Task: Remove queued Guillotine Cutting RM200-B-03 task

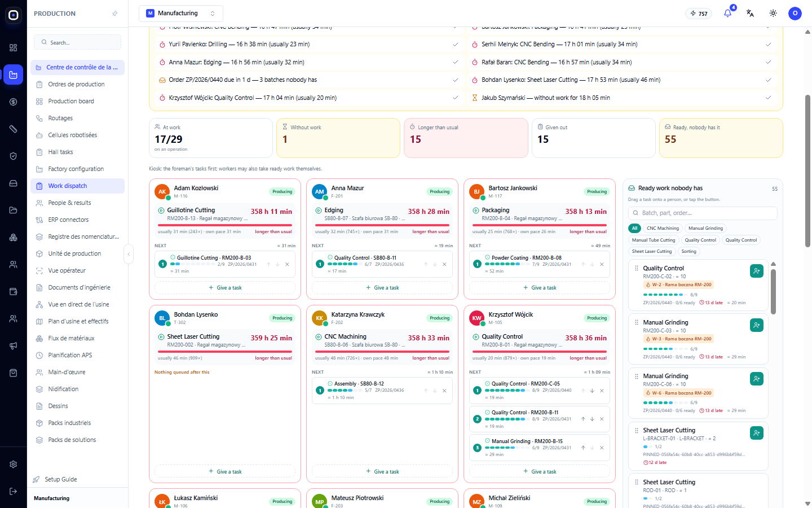Action: point(287,264)
